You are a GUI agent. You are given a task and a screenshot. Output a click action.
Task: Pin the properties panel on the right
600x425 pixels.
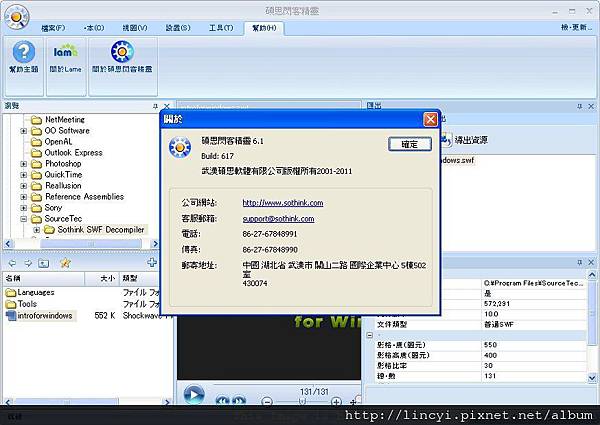[x=580, y=262]
